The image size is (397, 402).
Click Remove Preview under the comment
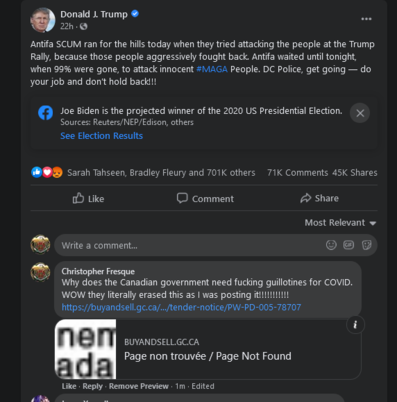point(139,386)
